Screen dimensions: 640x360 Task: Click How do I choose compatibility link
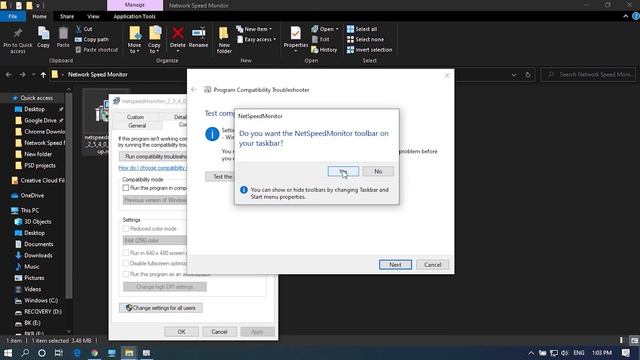[152, 168]
